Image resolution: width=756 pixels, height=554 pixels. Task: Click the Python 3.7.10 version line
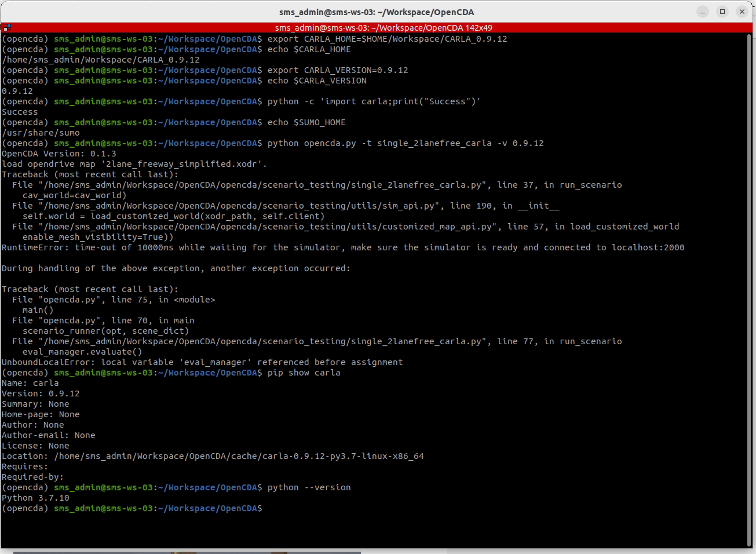click(34, 498)
